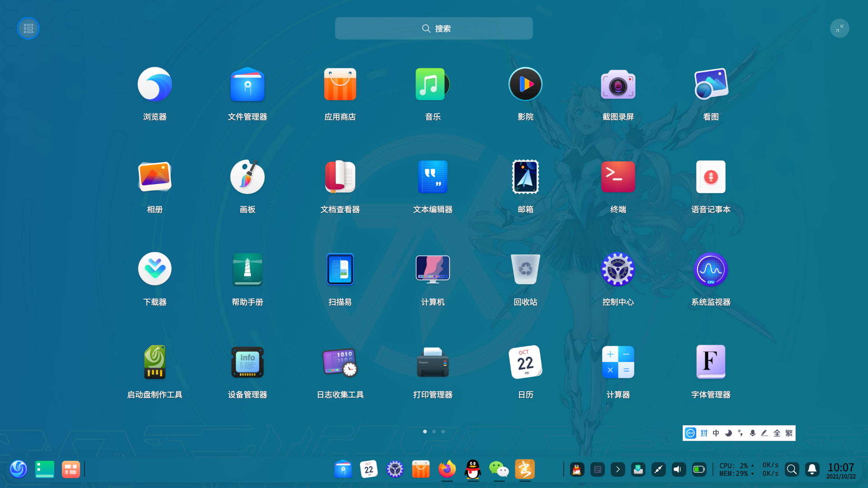Go to third launcher page dot

tap(443, 432)
